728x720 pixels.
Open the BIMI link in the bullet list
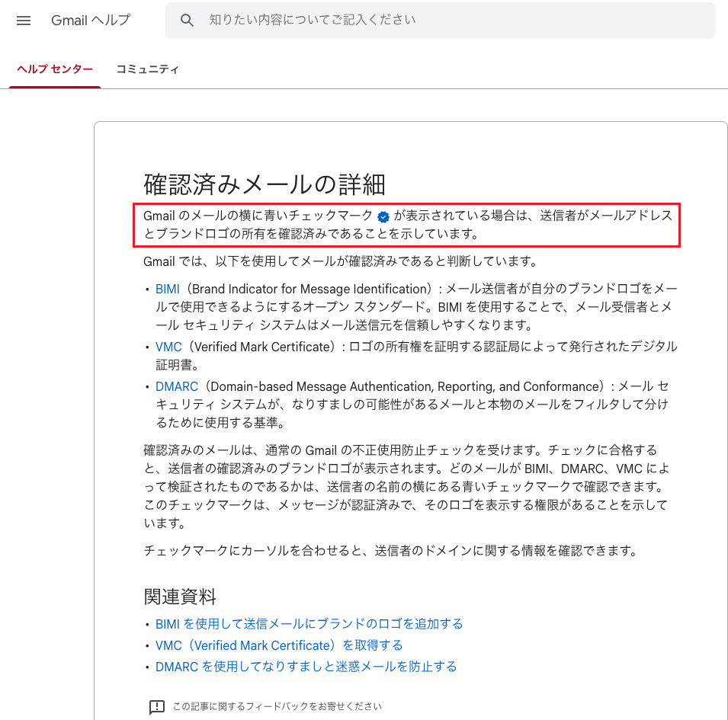[x=168, y=290]
